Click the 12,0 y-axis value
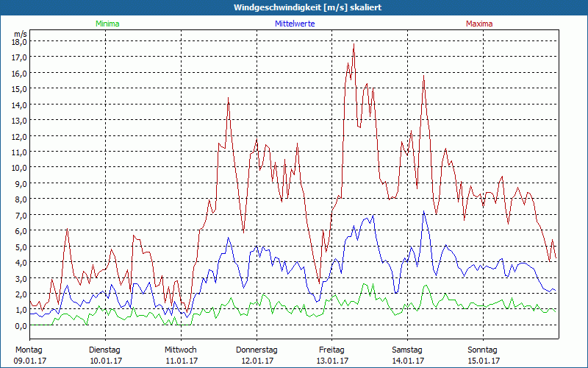This screenshot has width=588, height=368. (x=20, y=136)
